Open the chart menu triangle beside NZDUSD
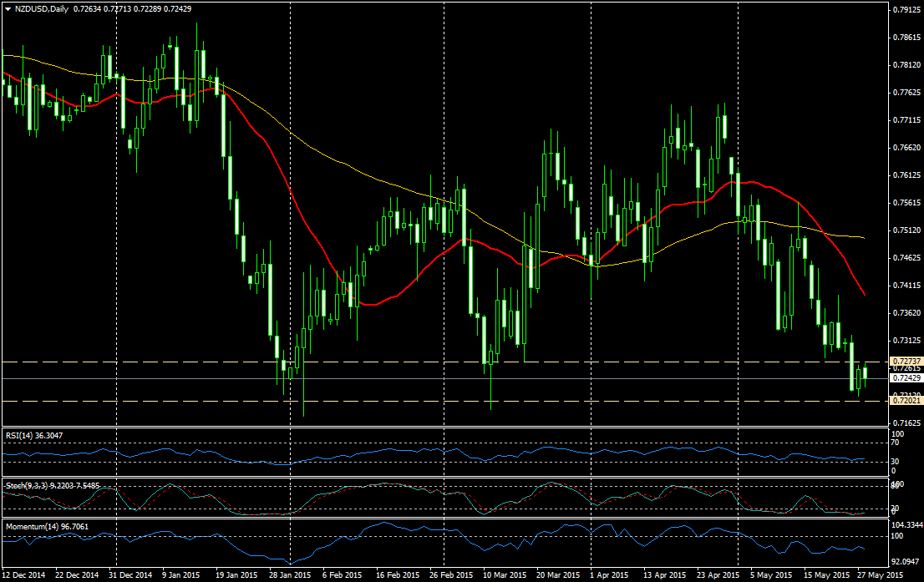The image size is (924, 582). pyautogui.click(x=7, y=8)
